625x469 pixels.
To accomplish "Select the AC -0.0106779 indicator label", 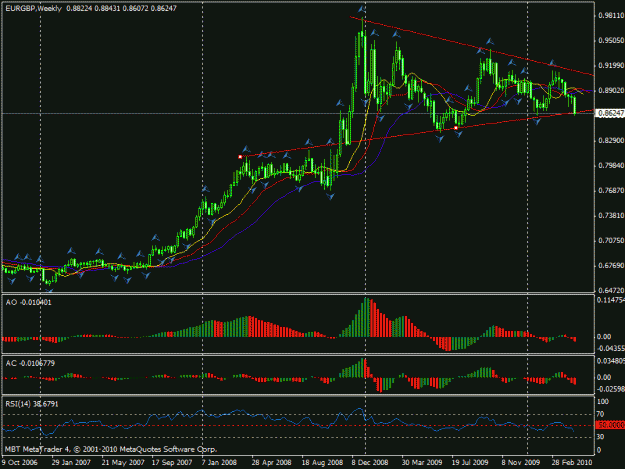I will pyautogui.click(x=30, y=363).
